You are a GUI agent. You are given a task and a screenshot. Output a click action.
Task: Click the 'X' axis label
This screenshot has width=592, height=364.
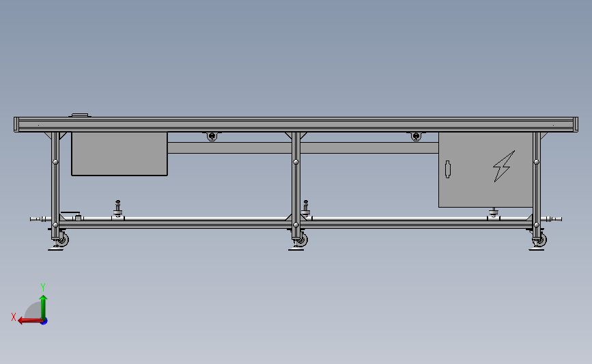tap(14, 317)
